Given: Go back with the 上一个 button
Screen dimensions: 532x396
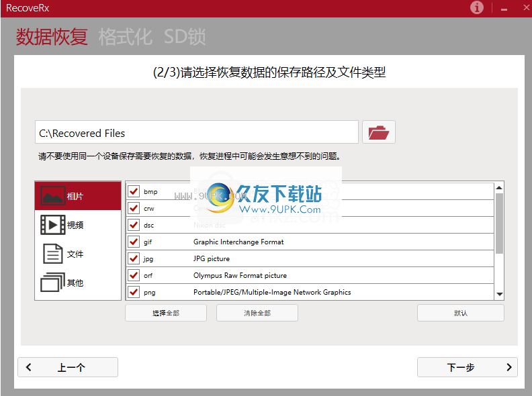Looking at the screenshot, I should (68, 367).
